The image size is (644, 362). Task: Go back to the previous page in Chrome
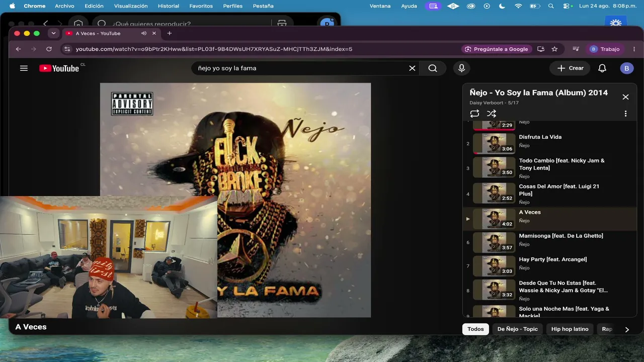point(18,49)
